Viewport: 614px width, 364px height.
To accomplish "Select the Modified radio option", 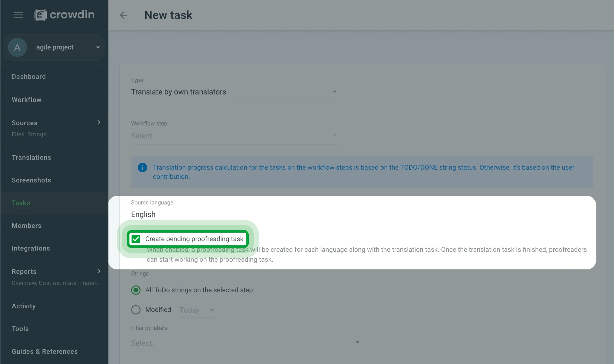I will tap(136, 310).
